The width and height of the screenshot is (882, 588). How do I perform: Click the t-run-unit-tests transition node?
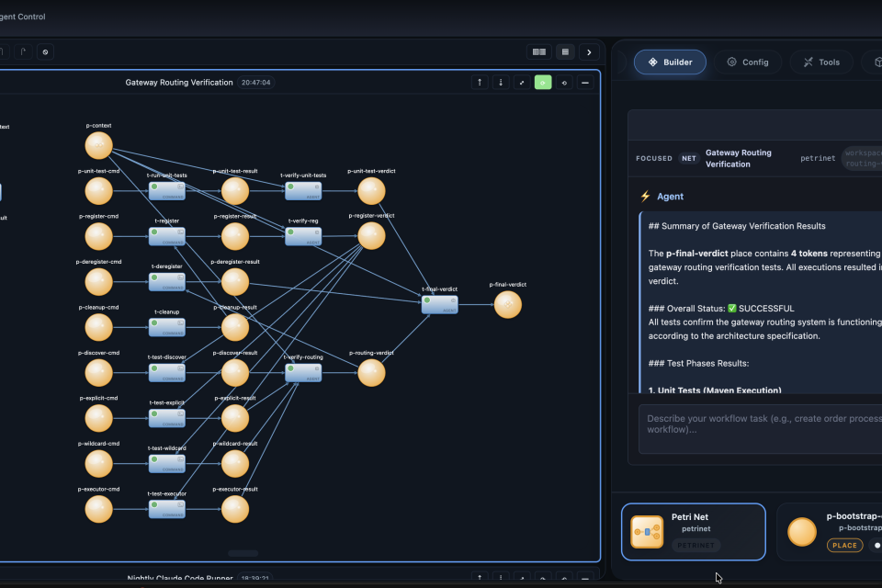167,191
